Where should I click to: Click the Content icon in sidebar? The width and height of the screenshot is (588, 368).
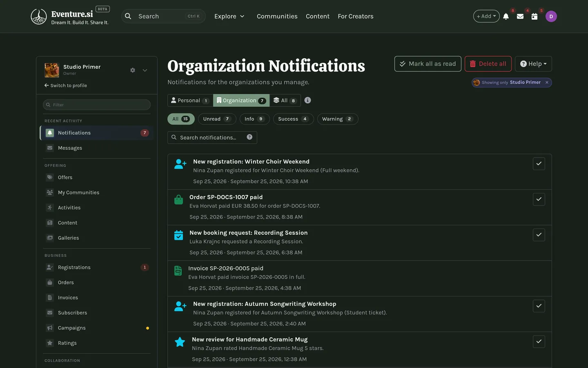point(50,223)
